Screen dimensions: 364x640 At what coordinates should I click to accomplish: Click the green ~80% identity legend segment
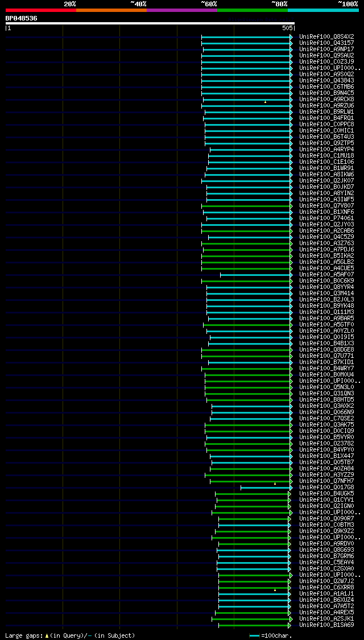(x=253, y=10)
